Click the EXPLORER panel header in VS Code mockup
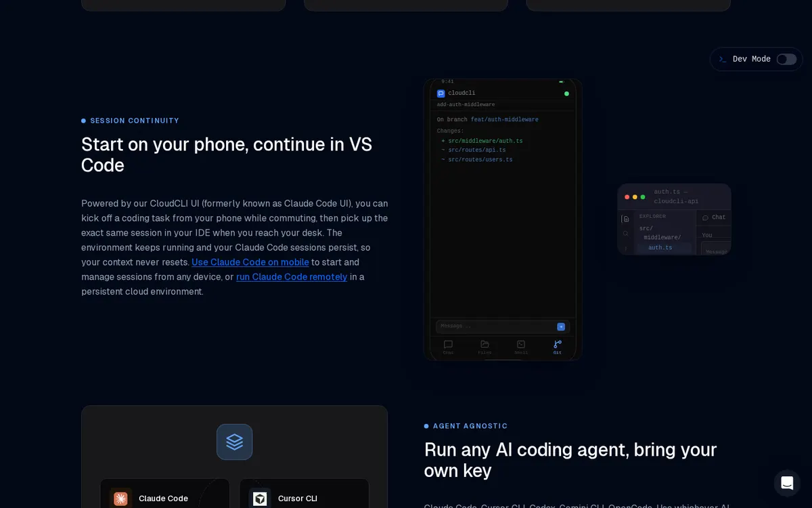 pyautogui.click(x=652, y=217)
